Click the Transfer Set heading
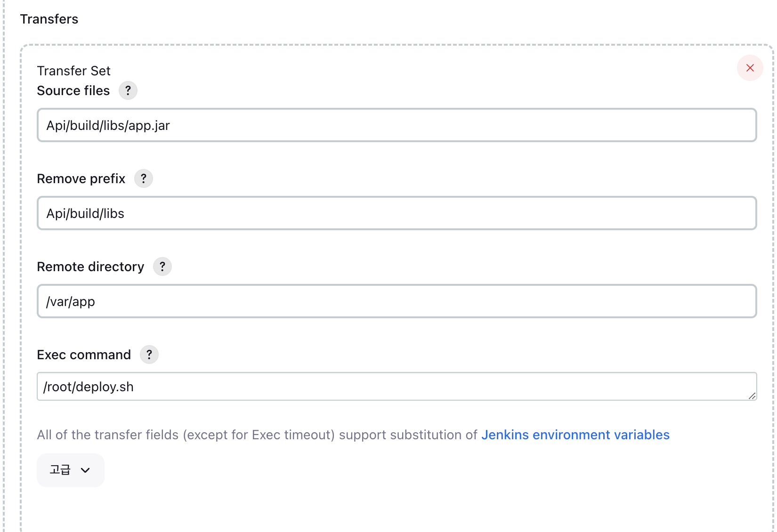The height and width of the screenshot is (532, 777). pos(73,71)
